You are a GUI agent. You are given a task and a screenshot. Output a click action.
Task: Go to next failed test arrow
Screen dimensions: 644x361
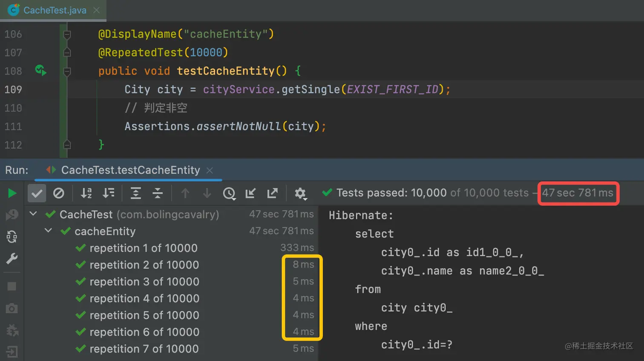[207, 193]
